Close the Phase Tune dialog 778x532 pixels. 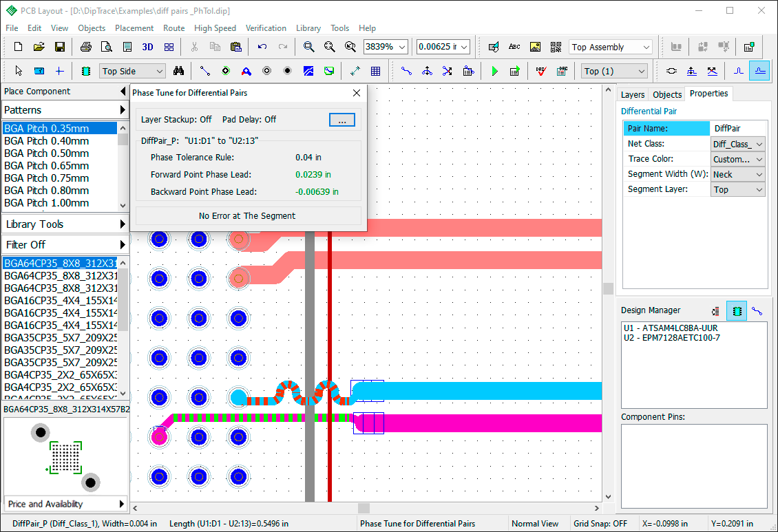pyautogui.click(x=356, y=93)
